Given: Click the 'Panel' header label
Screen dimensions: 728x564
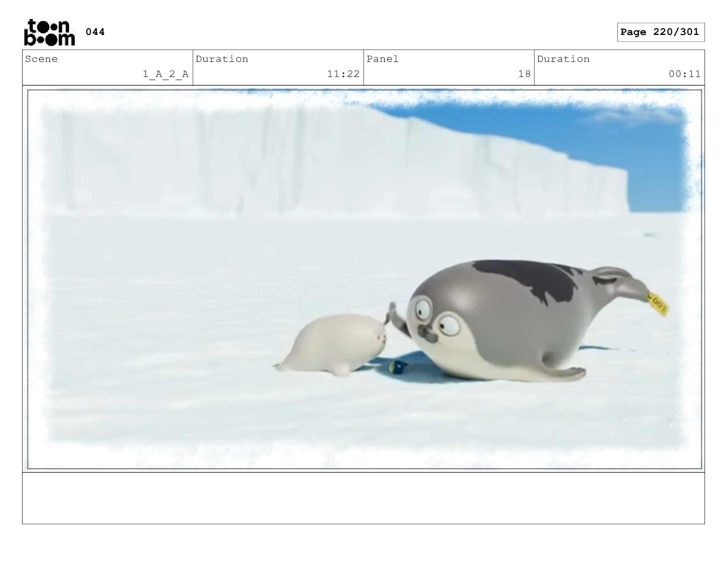Looking at the screenshot, I should point(383,59).
